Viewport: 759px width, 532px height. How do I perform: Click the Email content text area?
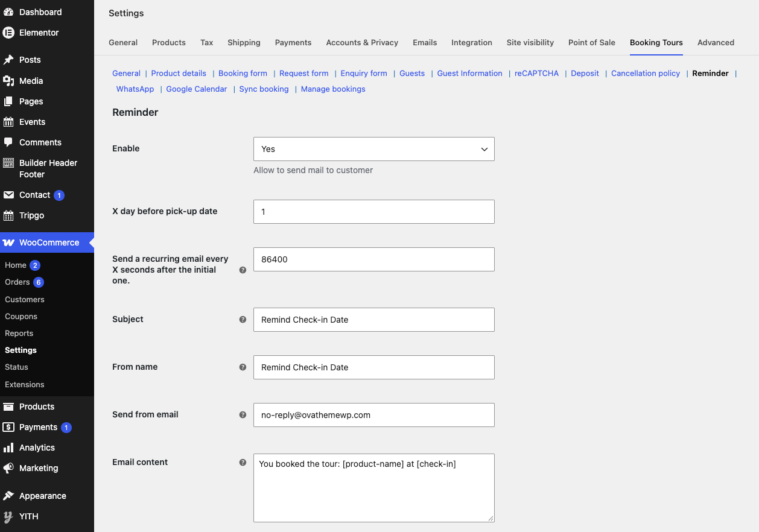point(374,488)
